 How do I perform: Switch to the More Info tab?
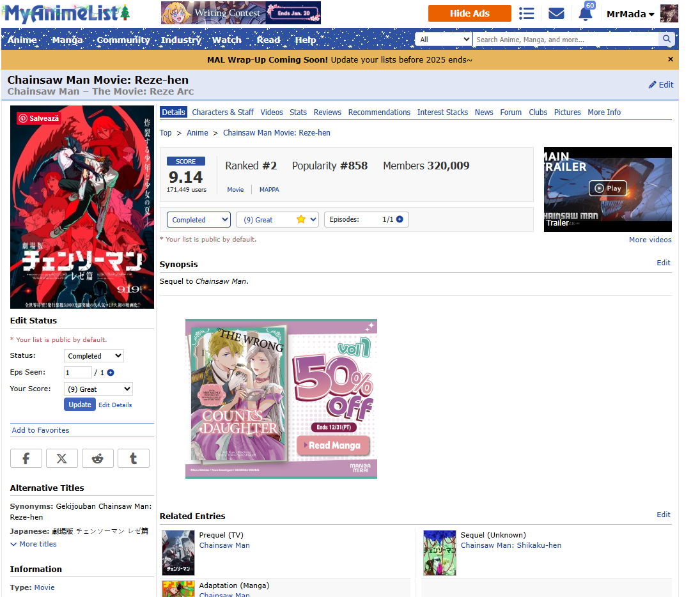tap(604, 112)
